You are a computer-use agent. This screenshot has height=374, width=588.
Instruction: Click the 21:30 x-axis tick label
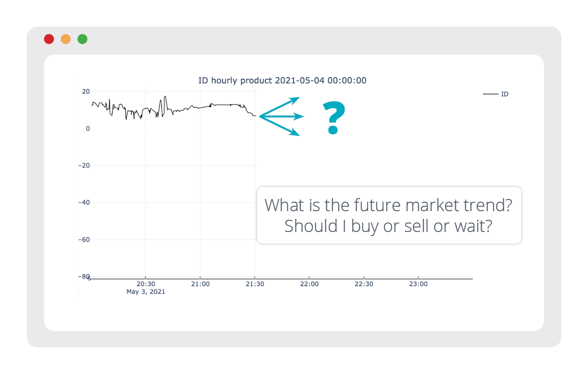255,284
